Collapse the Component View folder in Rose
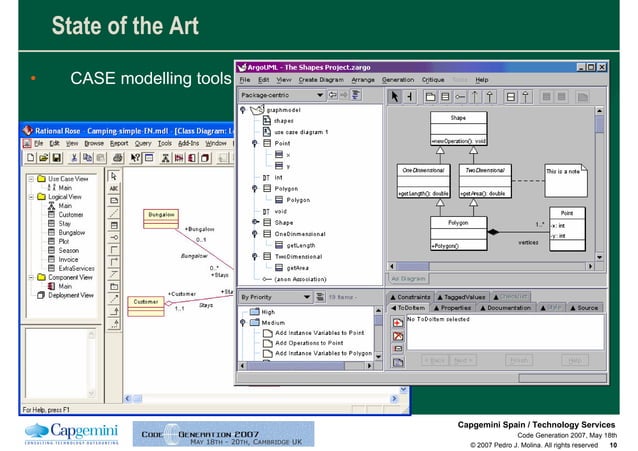Viewport: 638px width, 451px height. click(x=31, y=277)
